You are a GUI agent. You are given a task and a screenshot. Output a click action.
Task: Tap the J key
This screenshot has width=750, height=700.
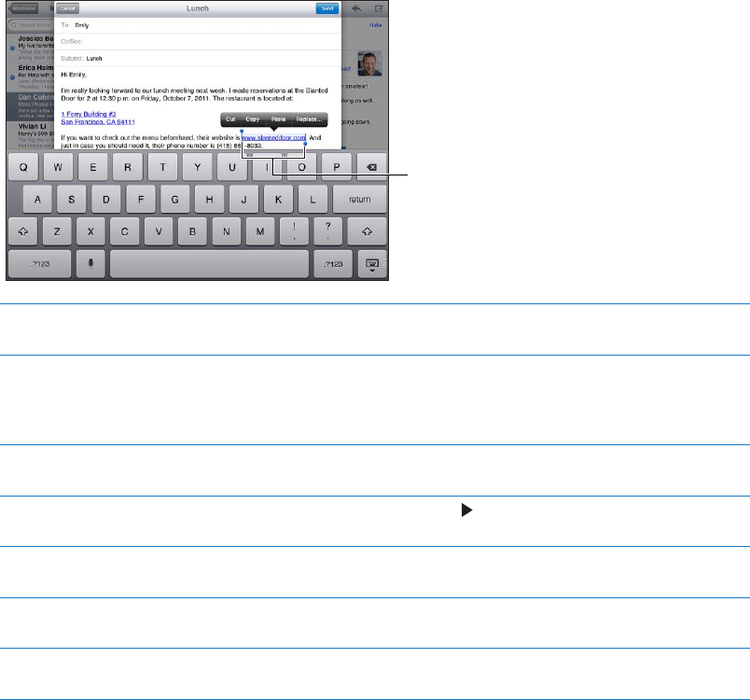pos(244,200)
